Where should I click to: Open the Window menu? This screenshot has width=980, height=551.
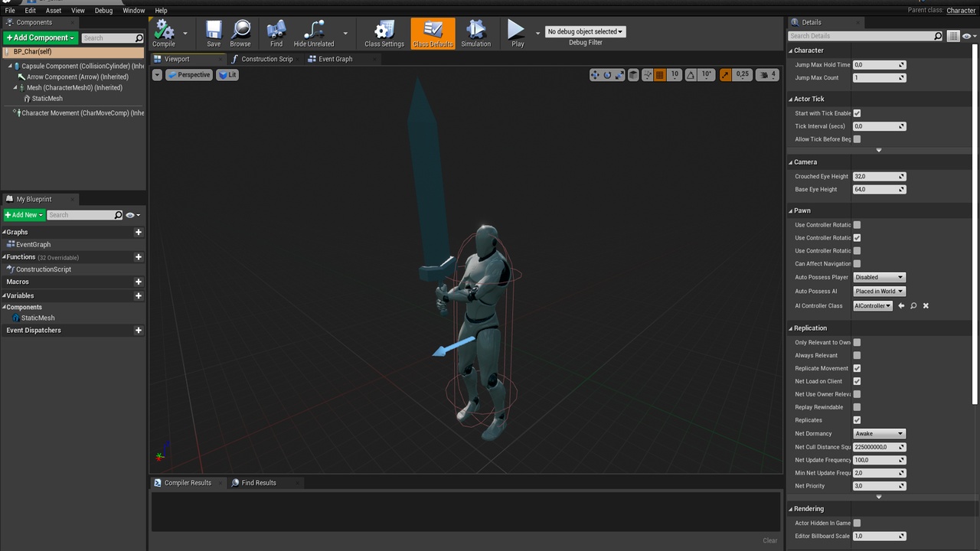tap(134, 11)
